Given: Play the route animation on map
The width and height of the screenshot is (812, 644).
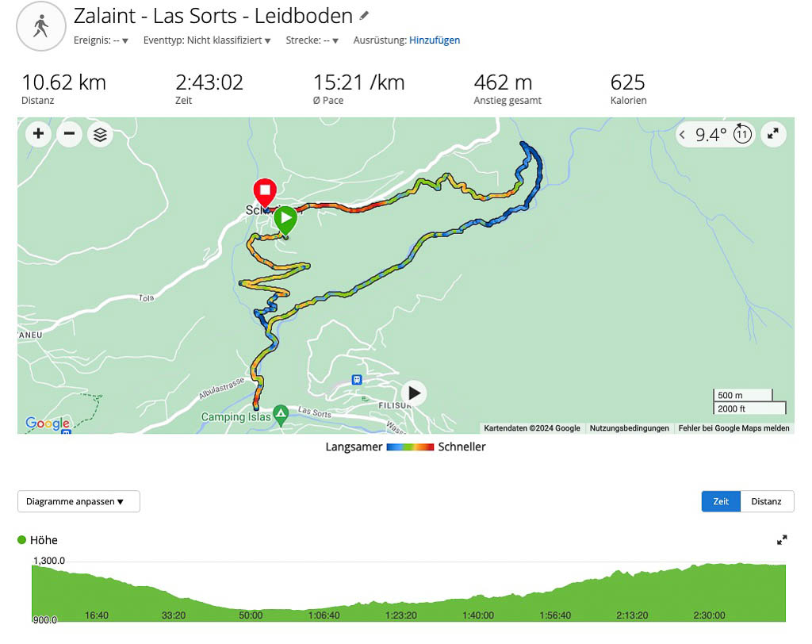Looking at the screenshot, I should point(413,393).
